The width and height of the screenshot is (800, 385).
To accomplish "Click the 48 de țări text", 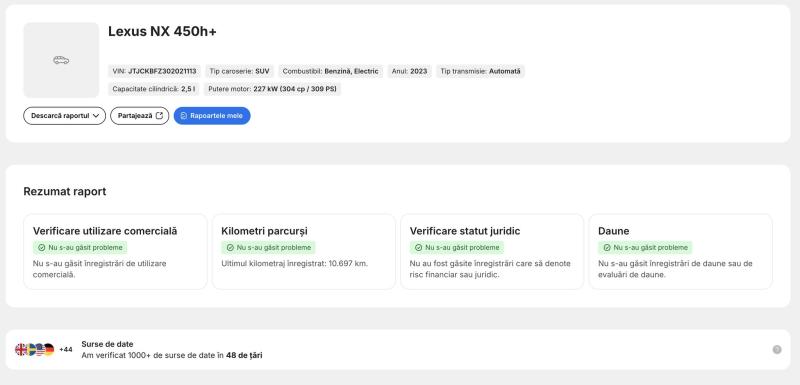I will pyautogui.click(x=244, y=355).
